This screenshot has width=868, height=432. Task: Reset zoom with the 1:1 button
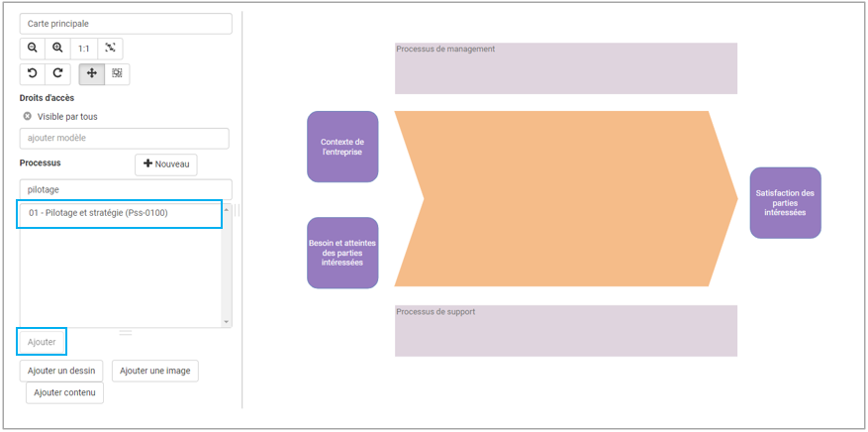coord(84,49)
